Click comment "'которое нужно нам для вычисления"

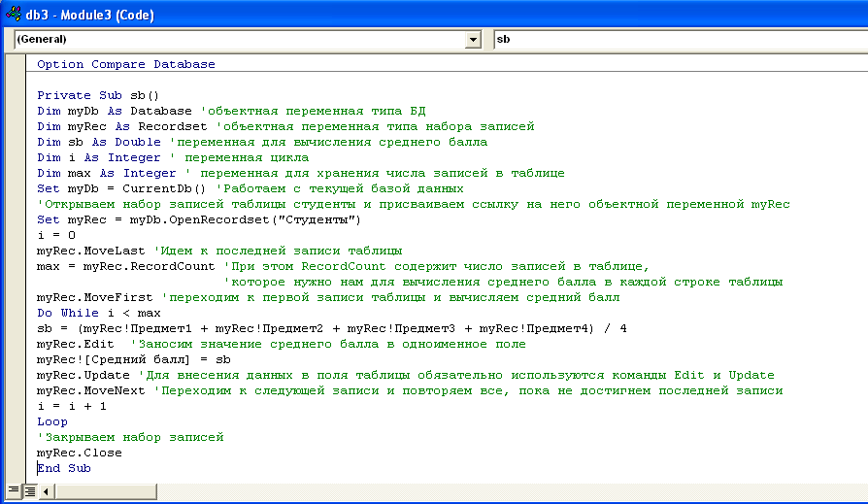503,282
